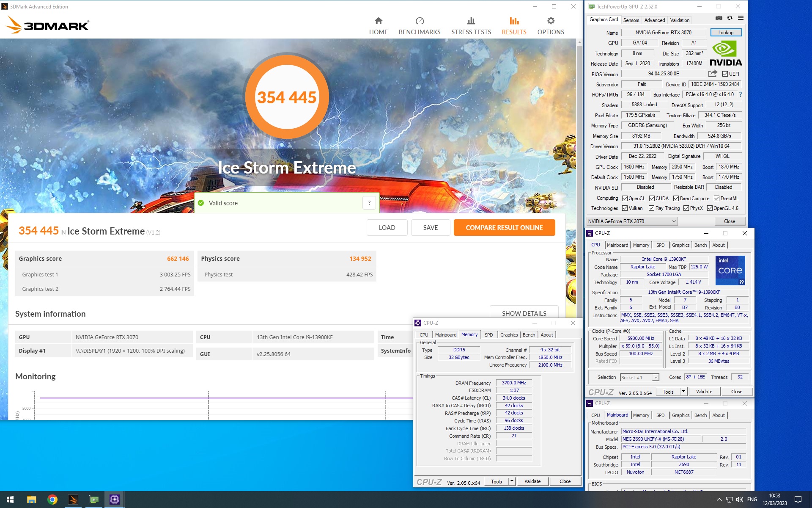Click bus interface question mark in GPU-Z

[741, 94]
